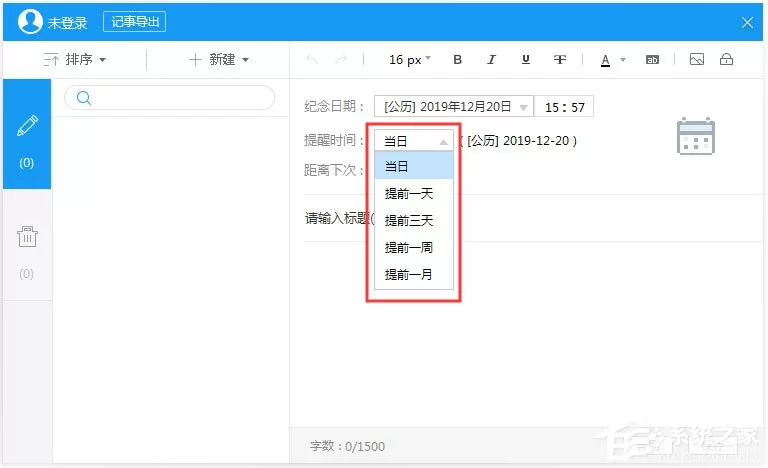Viewport: 768px width, 468px height.
Task: Open the pencil notes sidebar tab
Action: (x=27, y=134)
